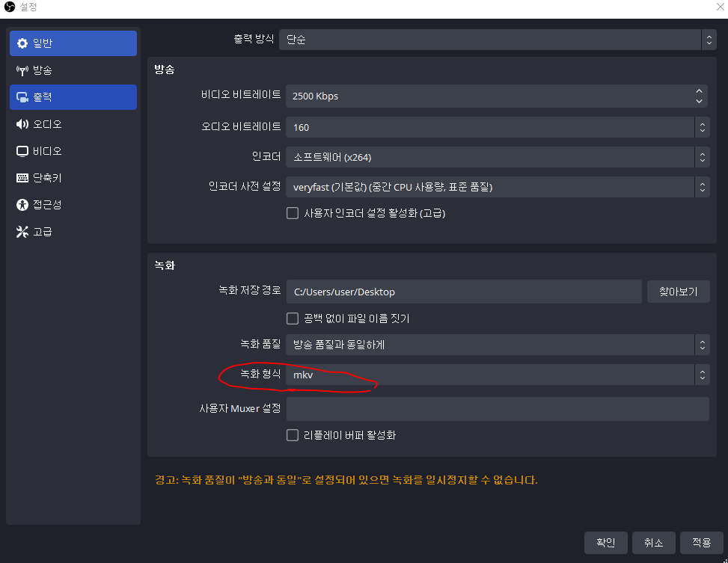The image size is (728, 563).
Task: Click the 사용자 Muxer 설정 text field
Action: [498, 409]
